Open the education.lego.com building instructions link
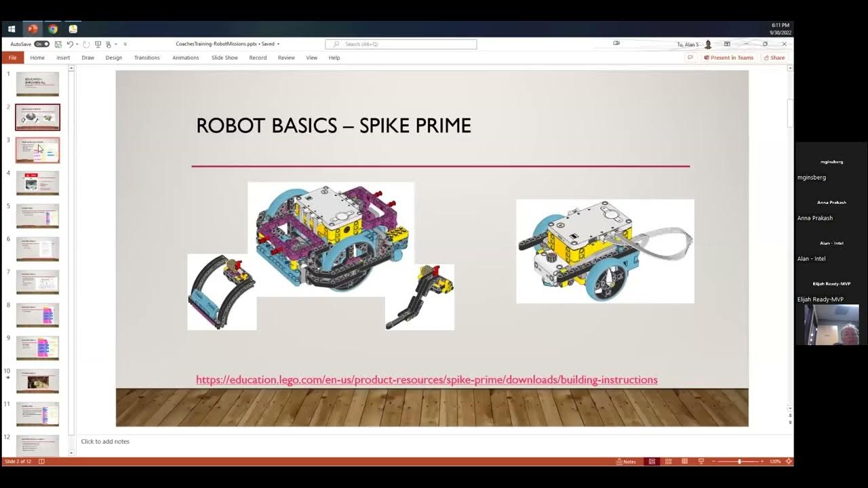The height and width of the screenshot is (488, 868). coord(427,380)
